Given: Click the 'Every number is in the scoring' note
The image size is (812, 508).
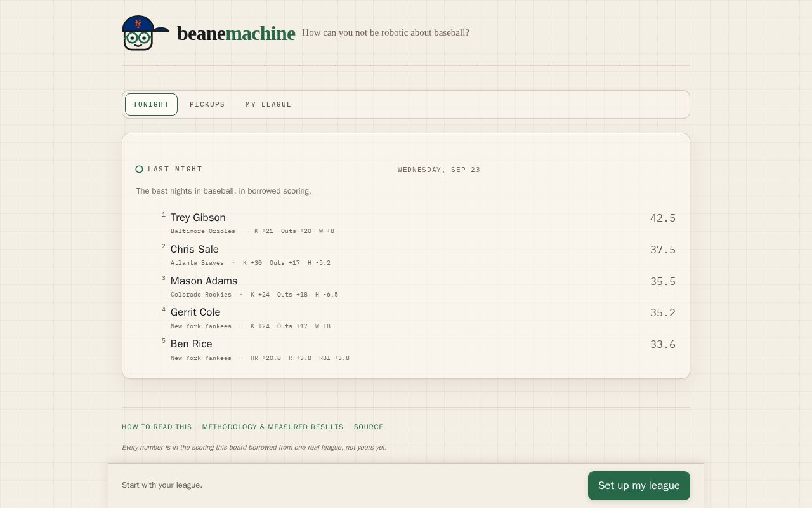Looking at the screenshot, I should click(x=254, y=447).
